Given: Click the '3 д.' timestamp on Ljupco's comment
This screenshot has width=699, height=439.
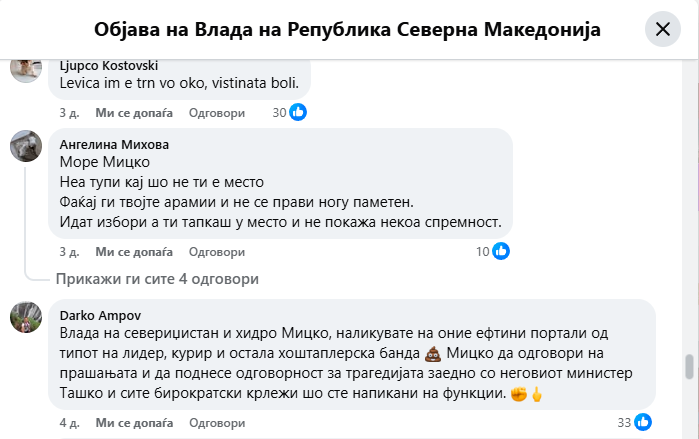Looking at the screenshot, I should [x=69, y=113].
